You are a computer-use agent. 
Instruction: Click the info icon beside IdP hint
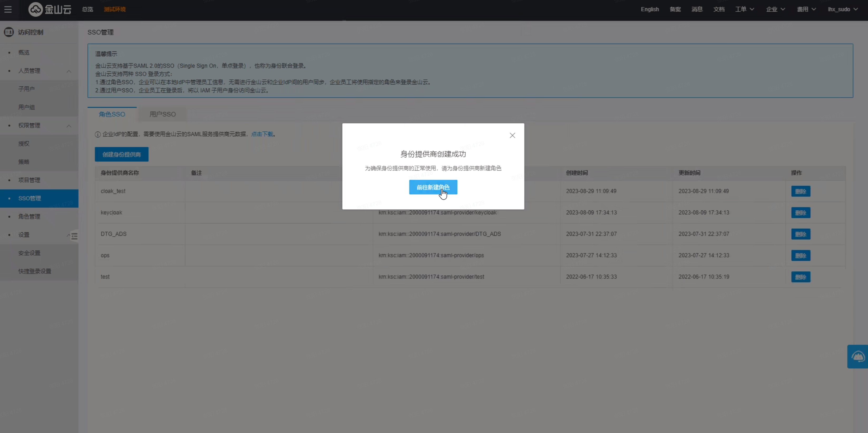pos(98,134)
